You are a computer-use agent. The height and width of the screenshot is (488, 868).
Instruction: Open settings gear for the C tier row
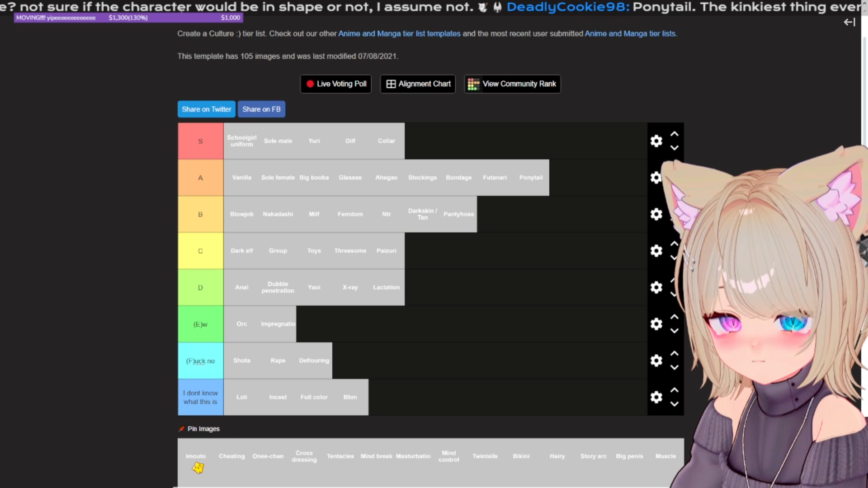656,251
